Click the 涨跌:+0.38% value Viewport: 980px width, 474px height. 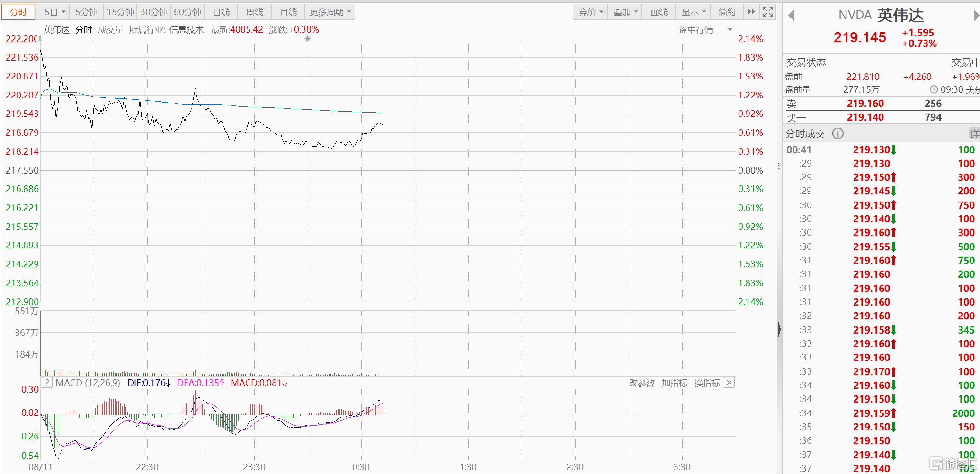[294, 29]
